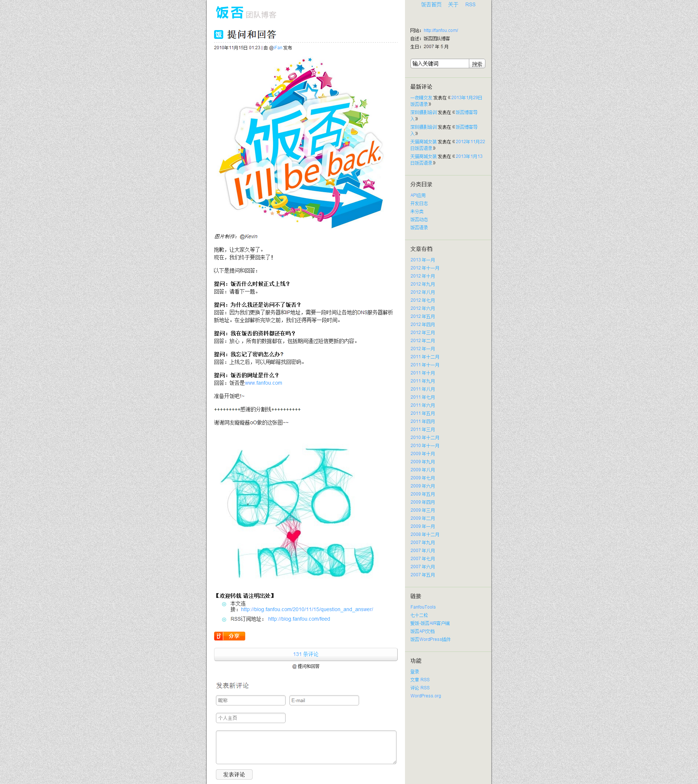Open the 2008 年十二月 archive
The height and width of the screenshot is (784, 698).
(425, 534)
